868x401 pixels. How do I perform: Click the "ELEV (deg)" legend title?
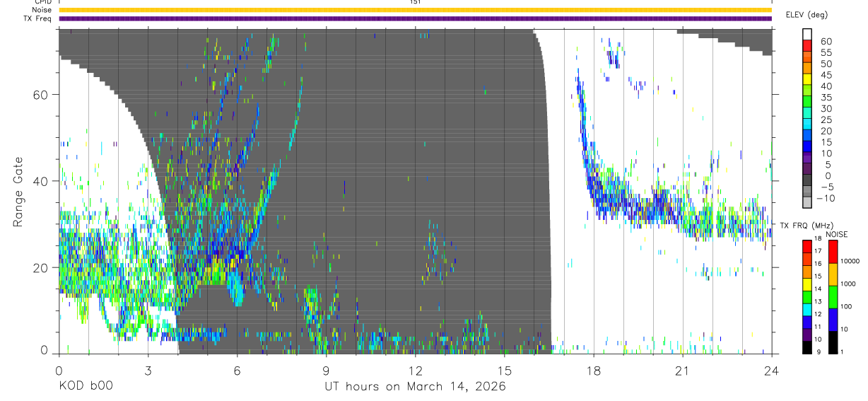(807, 14)
